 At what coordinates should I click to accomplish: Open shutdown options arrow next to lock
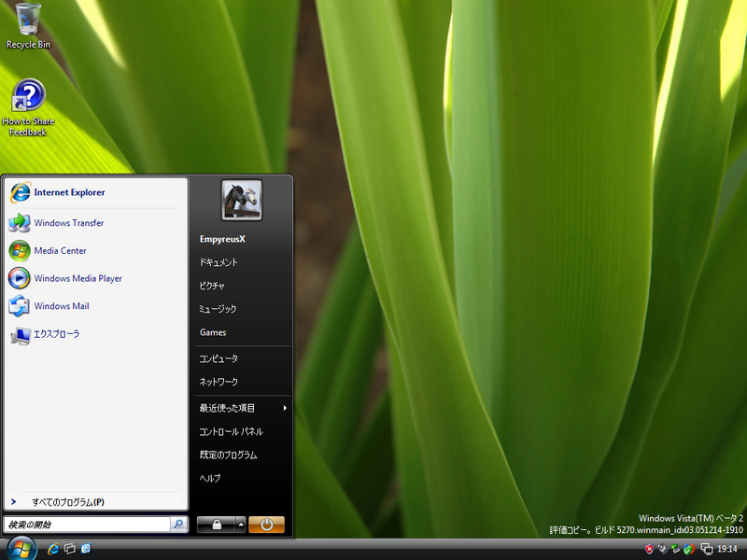(241, 525)
